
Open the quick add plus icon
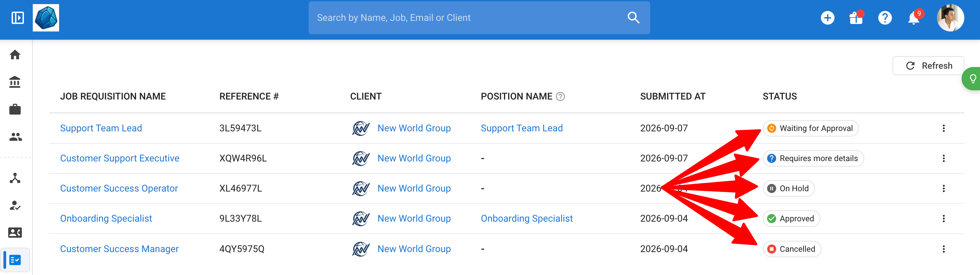tap(827, 18)
